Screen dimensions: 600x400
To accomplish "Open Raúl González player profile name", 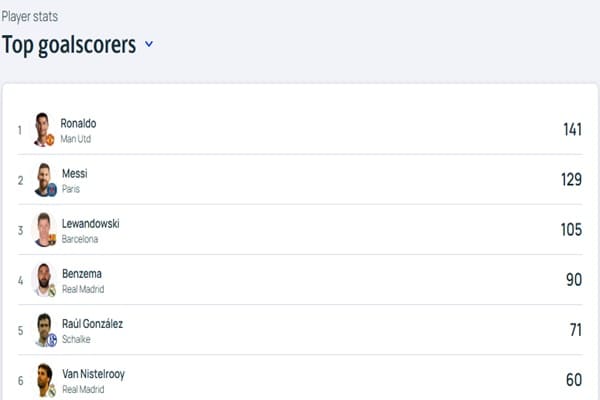I will point(92,323).
